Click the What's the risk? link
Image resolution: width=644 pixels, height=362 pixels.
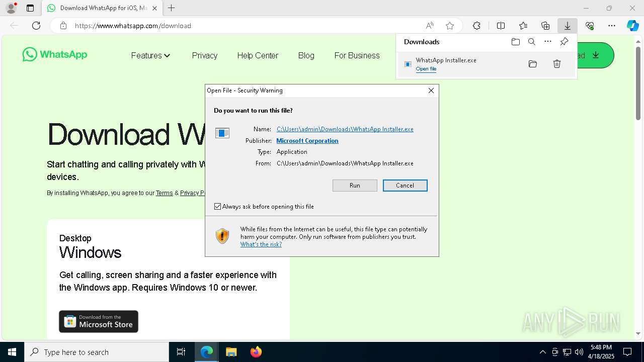[x=261, y=244]
